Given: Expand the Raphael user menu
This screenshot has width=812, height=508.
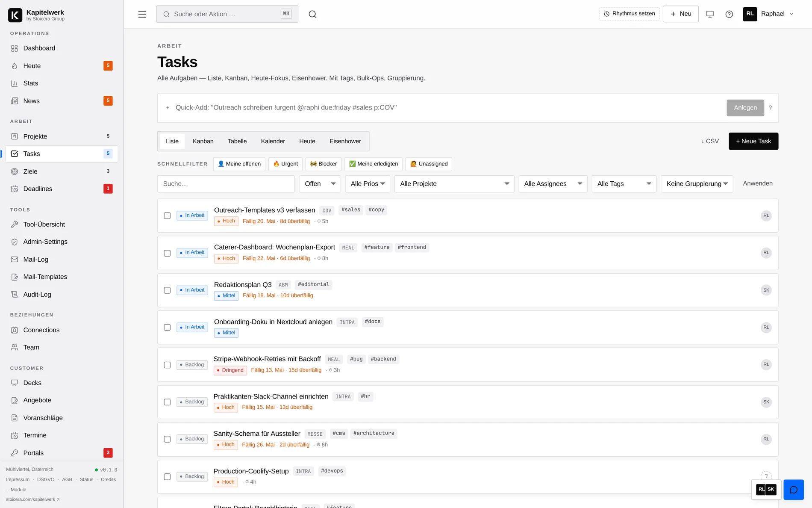Looking at the screenshot, I should click(x=768, y=14).
